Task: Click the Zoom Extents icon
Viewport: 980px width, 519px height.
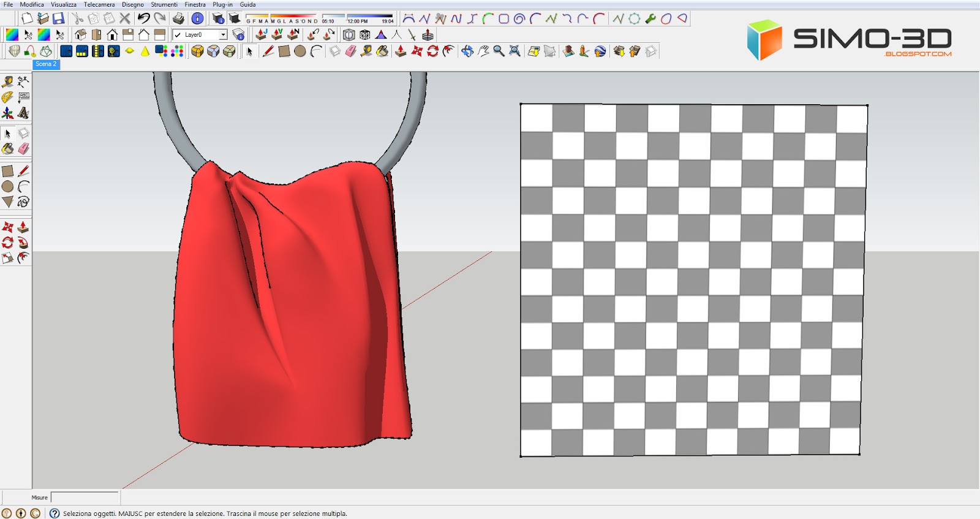Action: pyautogui.click(x=515, y=51)
